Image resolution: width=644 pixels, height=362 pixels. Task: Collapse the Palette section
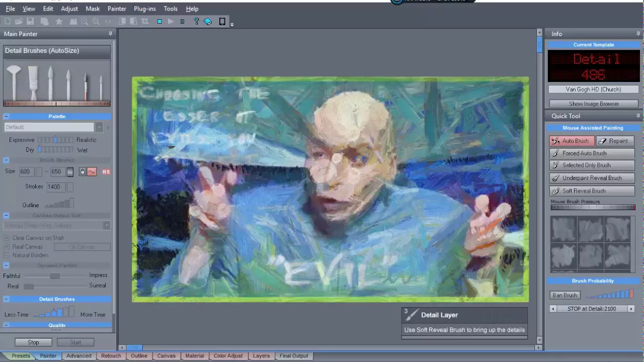(7, 116)
